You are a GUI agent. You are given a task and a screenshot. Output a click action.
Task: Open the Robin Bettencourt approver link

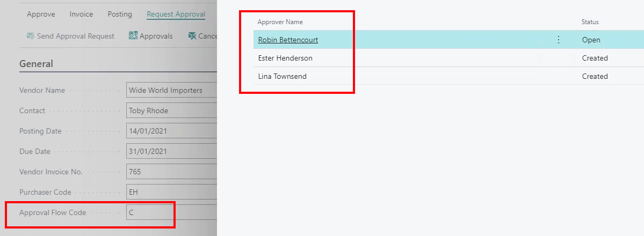[x=288, y=40]
